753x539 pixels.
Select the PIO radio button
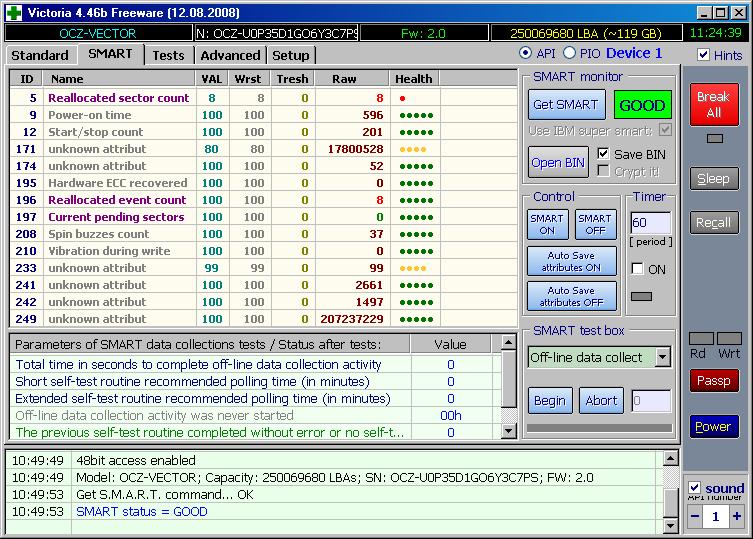(x=569, y=53)
